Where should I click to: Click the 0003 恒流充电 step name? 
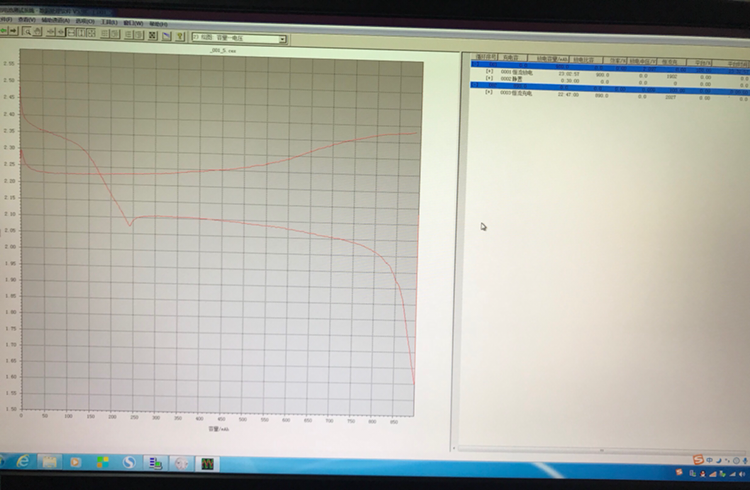click(516, 93)
